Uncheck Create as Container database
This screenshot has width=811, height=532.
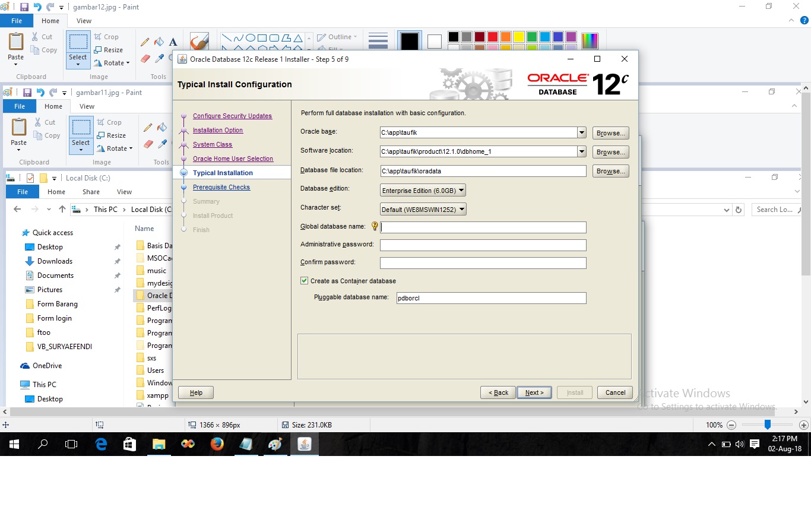click(x=304, y=280)
